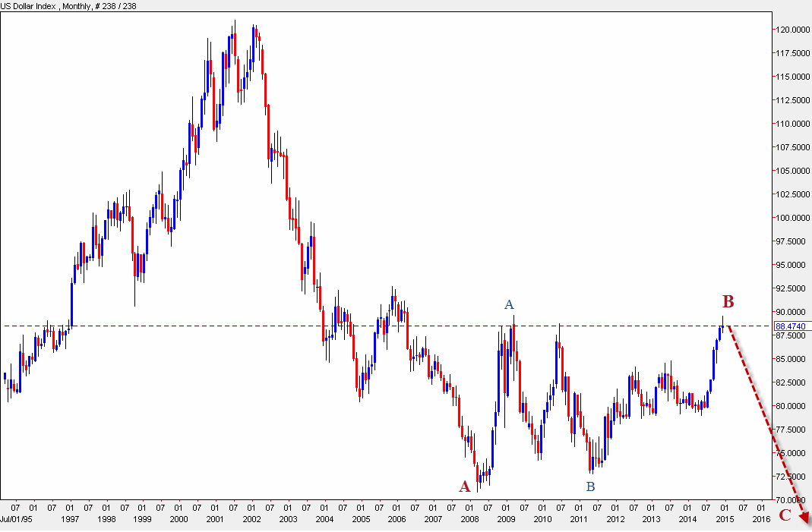This screenshot has height=532, width=812.
Task: Click the 1999 year label on time axis
Action: [142, 520]
